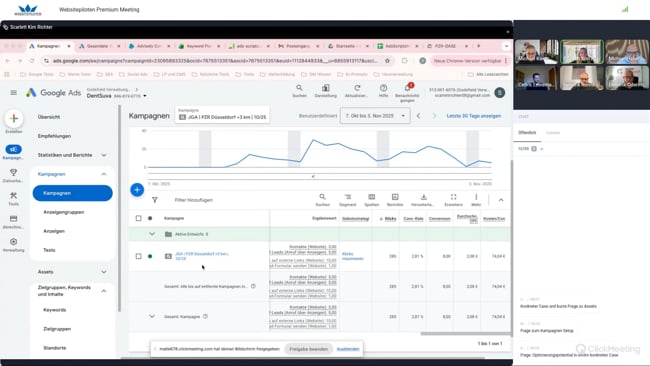Collapse the Kampagnen section in navigation
Screen dimensions: 650x366
[x=104, y=174]
